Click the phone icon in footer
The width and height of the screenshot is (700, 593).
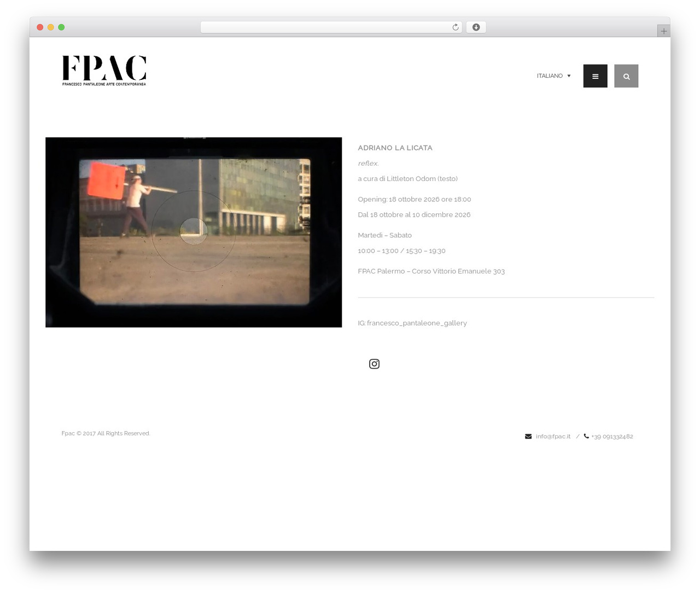pos(586,436)
